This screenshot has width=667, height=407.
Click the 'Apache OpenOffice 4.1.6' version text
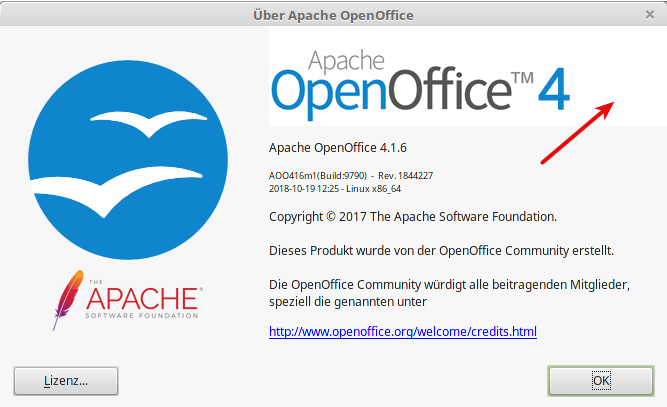338,148
